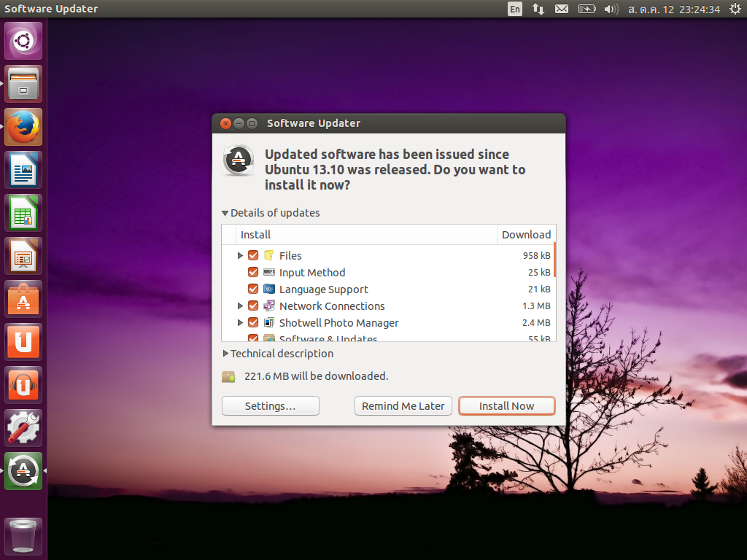Open the system session gear menu
This screenshot has width=747, height=560.
tap(735, 9)
